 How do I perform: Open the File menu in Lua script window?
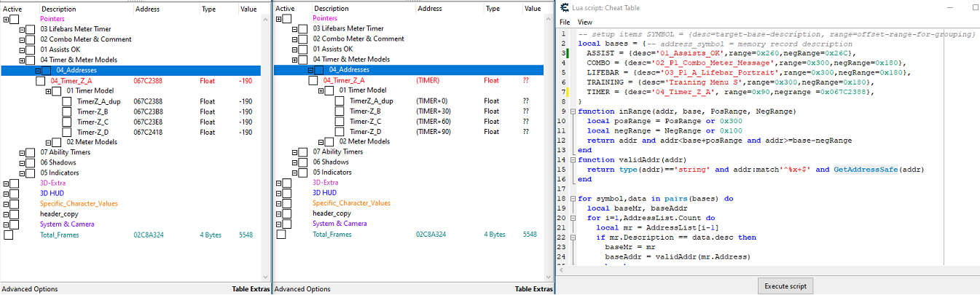pos(564,23)
